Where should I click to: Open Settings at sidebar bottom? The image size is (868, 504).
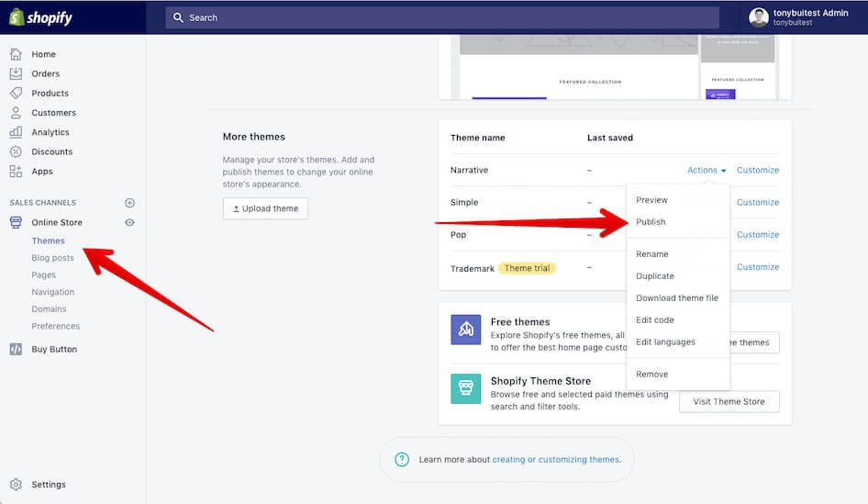coord(49,485)
